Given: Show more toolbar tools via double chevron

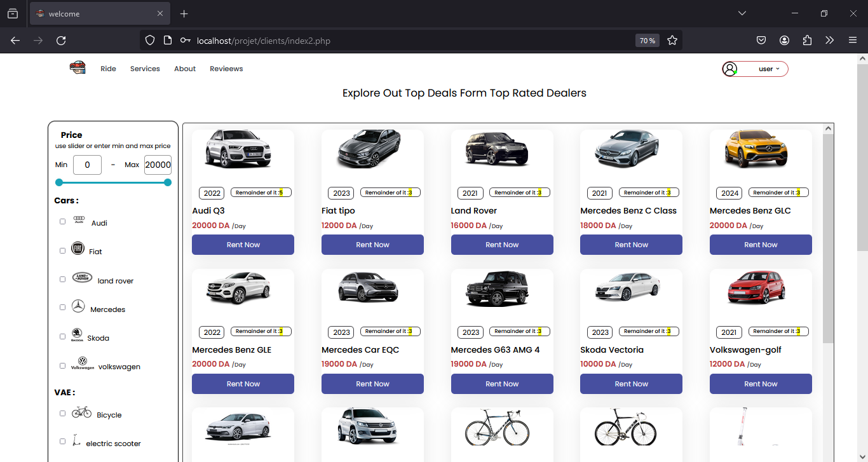Looking at the screenshot, I should pyautogui.click(x=830, y=40).
